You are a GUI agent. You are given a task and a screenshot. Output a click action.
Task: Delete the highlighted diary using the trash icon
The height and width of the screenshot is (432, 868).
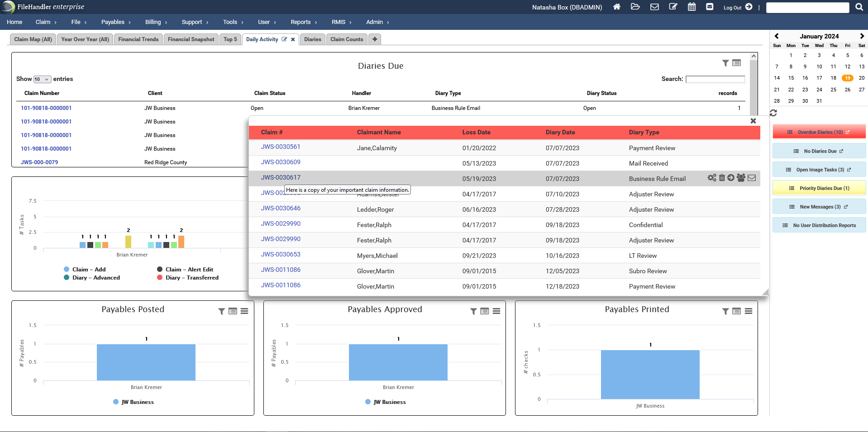click(721, 178)
